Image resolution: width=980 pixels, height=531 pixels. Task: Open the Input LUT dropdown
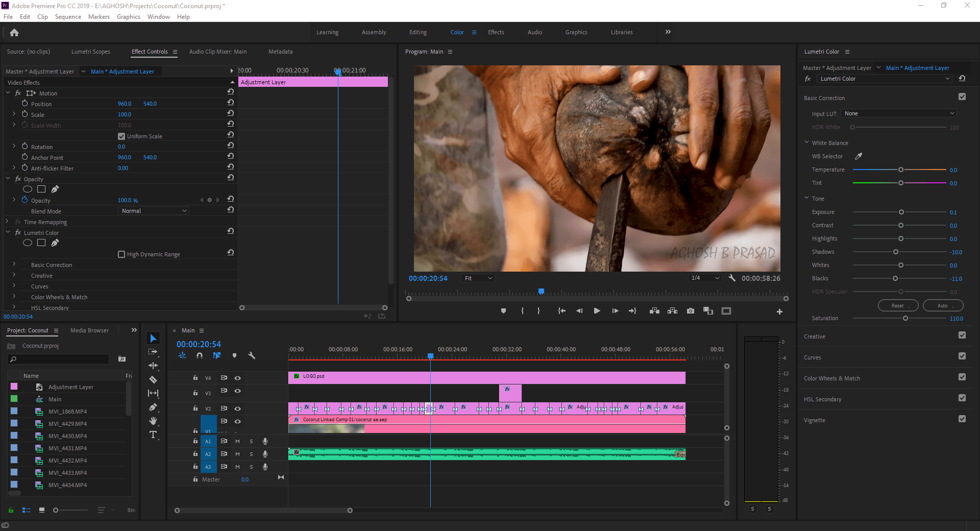pyautogui.click(x=898, y=113)
